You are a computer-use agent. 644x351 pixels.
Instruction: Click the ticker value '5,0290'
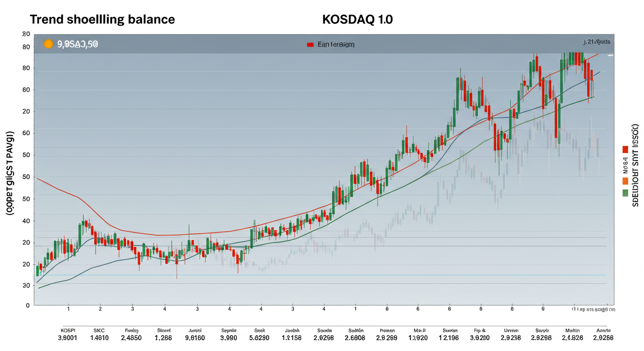259,339
